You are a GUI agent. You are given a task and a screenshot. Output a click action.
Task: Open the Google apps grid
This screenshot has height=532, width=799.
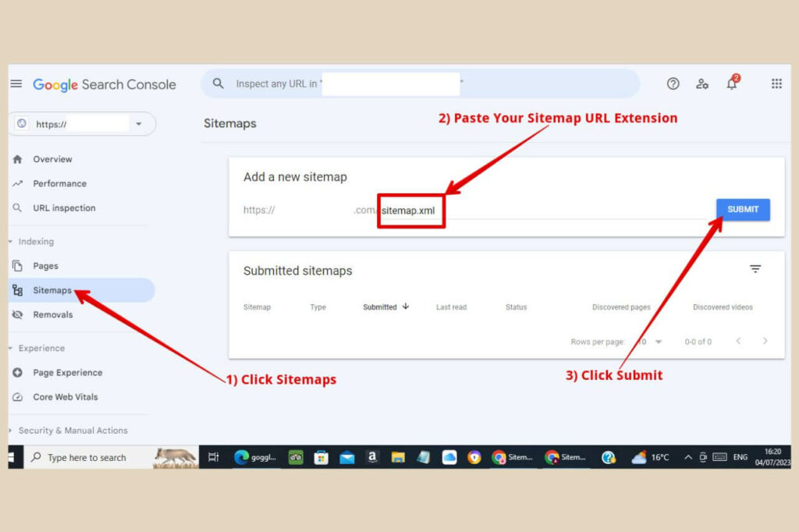tap(776, 83)
